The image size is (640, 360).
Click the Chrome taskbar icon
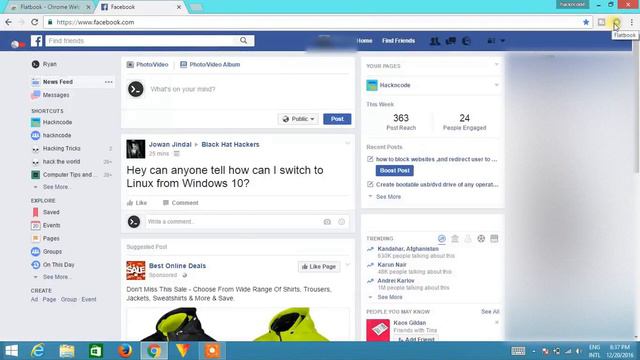click(154, 351)
